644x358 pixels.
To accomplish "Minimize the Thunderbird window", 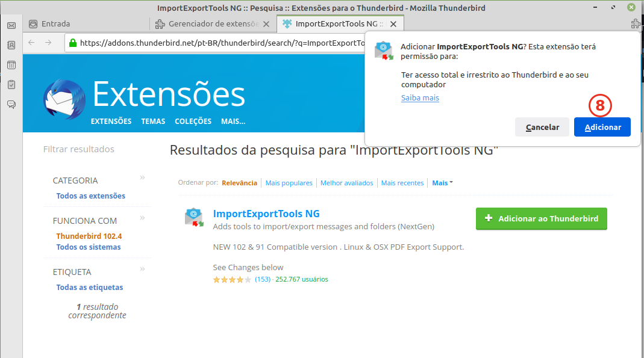I will point(595,7).
